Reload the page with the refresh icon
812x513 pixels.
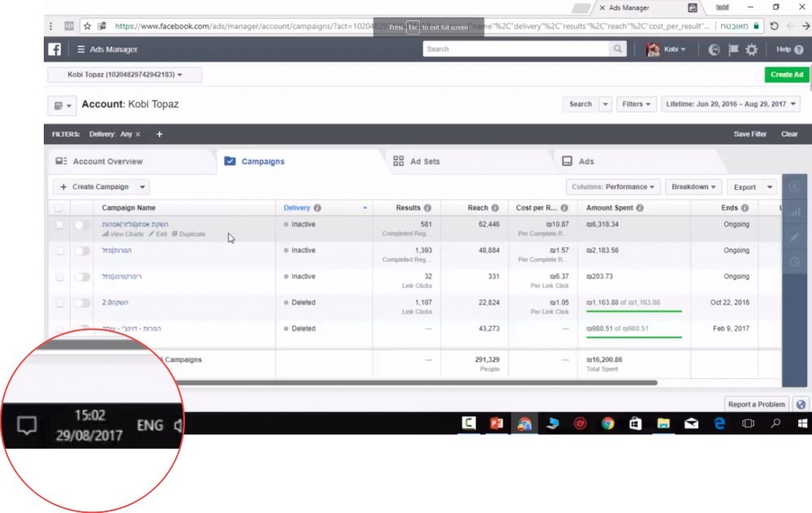coord(774,26)
